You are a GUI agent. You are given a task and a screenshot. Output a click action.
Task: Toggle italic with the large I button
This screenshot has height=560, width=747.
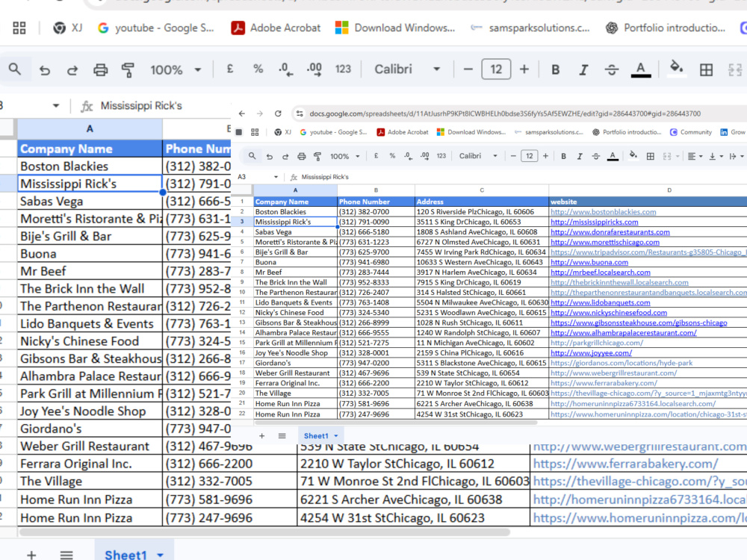tap(583, 70)
